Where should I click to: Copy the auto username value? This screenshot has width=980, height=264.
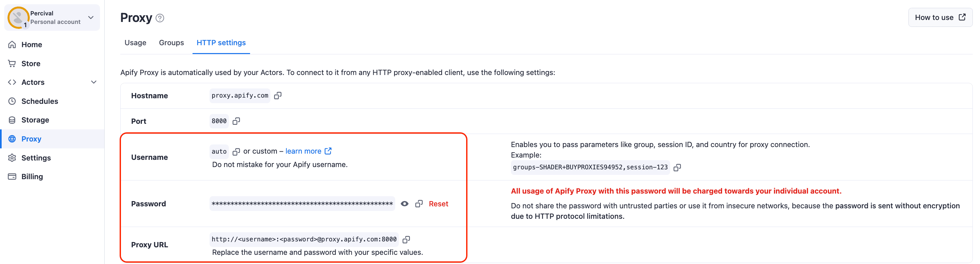tap(236, 151)
